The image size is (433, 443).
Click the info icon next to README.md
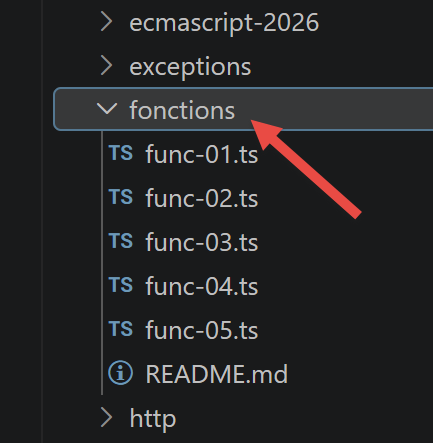[x=120, y=373]
